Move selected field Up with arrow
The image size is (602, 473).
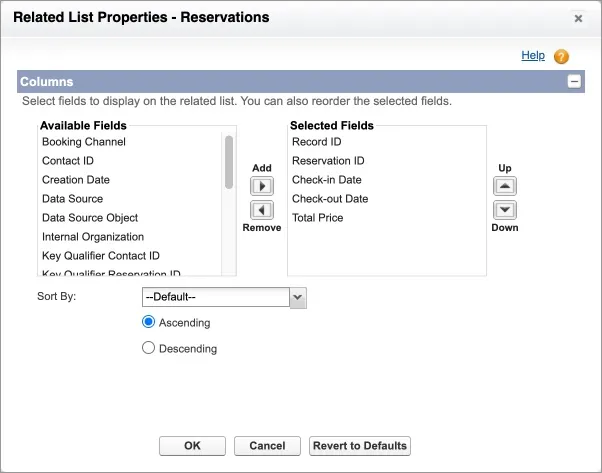coord(505,186)
